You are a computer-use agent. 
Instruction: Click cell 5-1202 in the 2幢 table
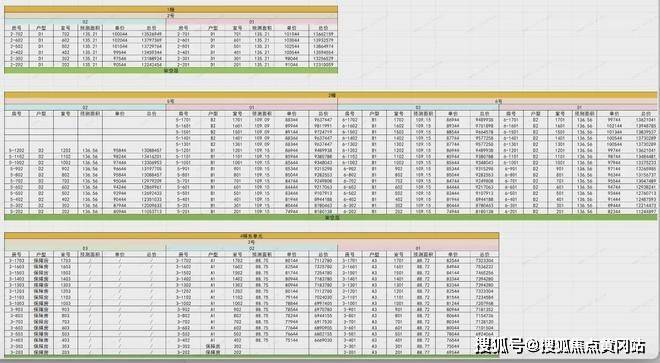point(17,150)
